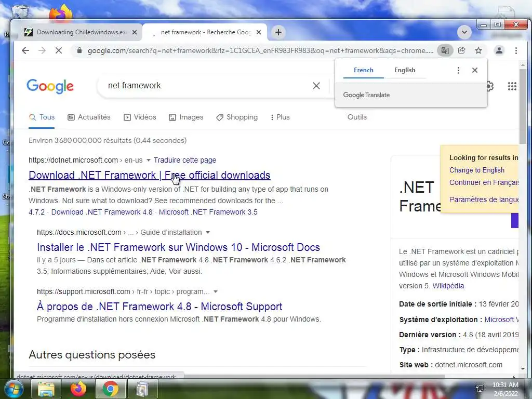This screenshot has height=399, width=532.
Task: Click the vertical scrollbar up arrow
Action: [x=523, y=64]
